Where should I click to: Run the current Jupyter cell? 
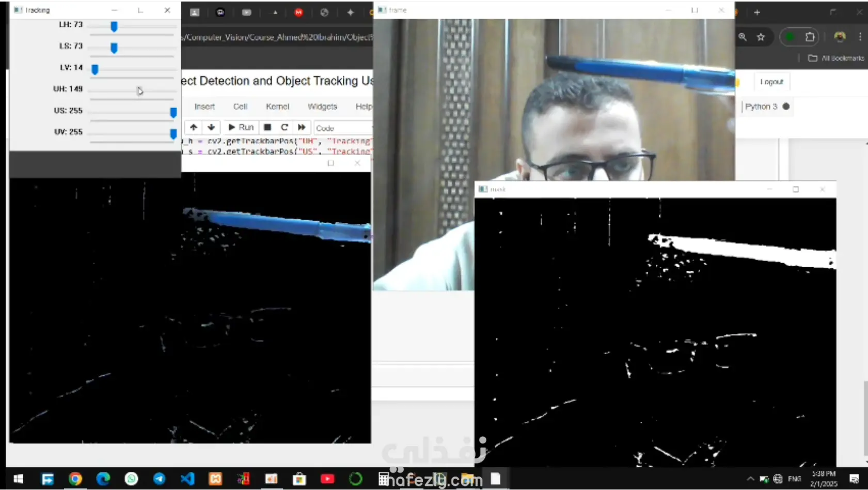[x=241, y=127]
